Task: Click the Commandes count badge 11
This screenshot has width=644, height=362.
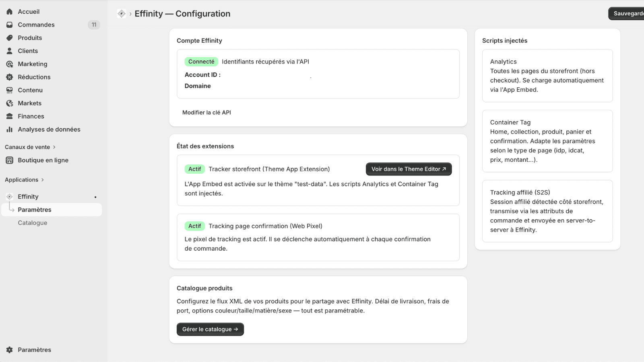Action: [x=94, y=25]
